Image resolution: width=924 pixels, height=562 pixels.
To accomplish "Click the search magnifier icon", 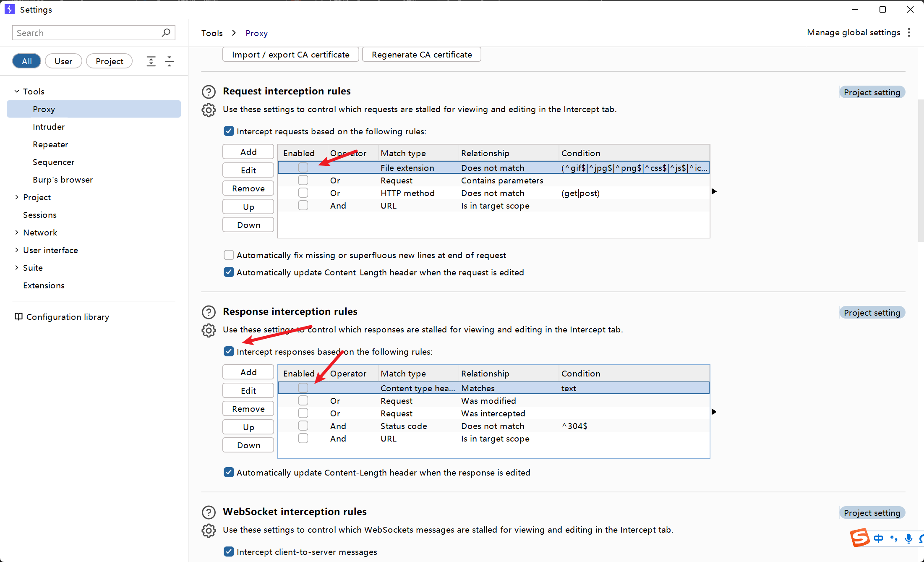I will coord(166,33).
